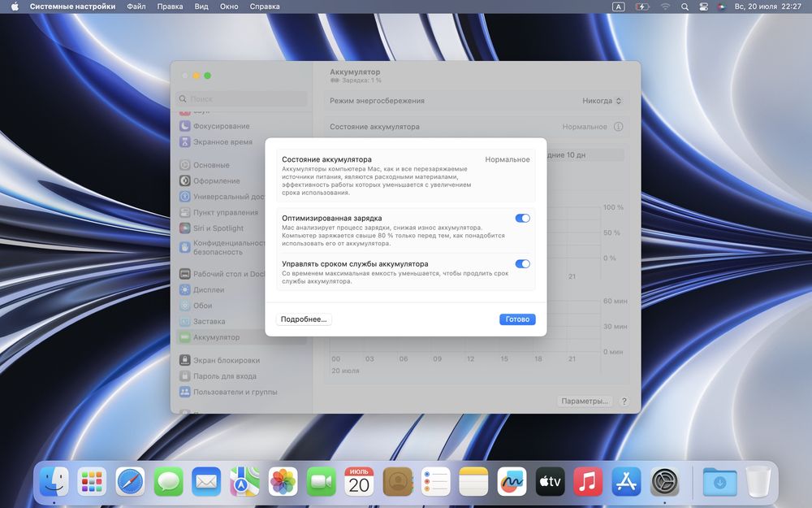This screenshot has height=508, width=812.
Task: Open Messages from the Dock
Action: [x=168, y=481]
